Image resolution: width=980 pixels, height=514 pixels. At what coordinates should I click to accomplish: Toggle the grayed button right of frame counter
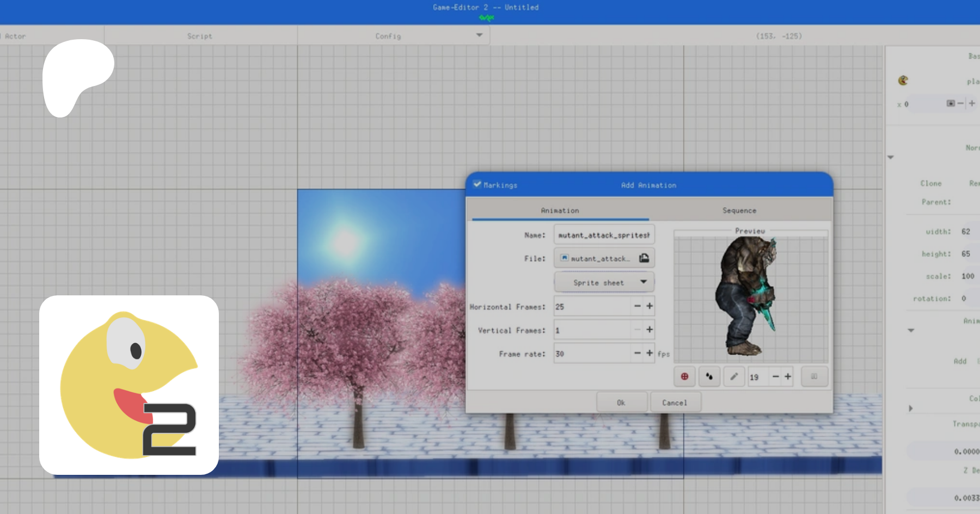click(814, 376)
